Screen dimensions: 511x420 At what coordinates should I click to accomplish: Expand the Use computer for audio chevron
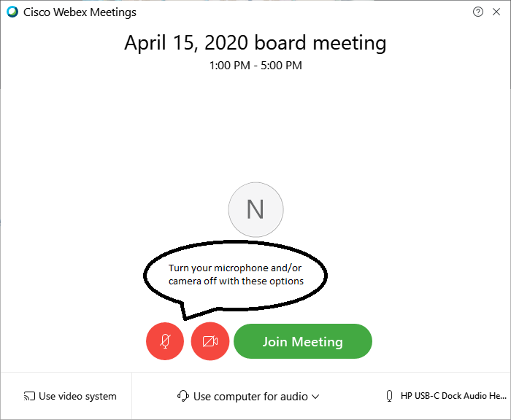pos(315,397)
